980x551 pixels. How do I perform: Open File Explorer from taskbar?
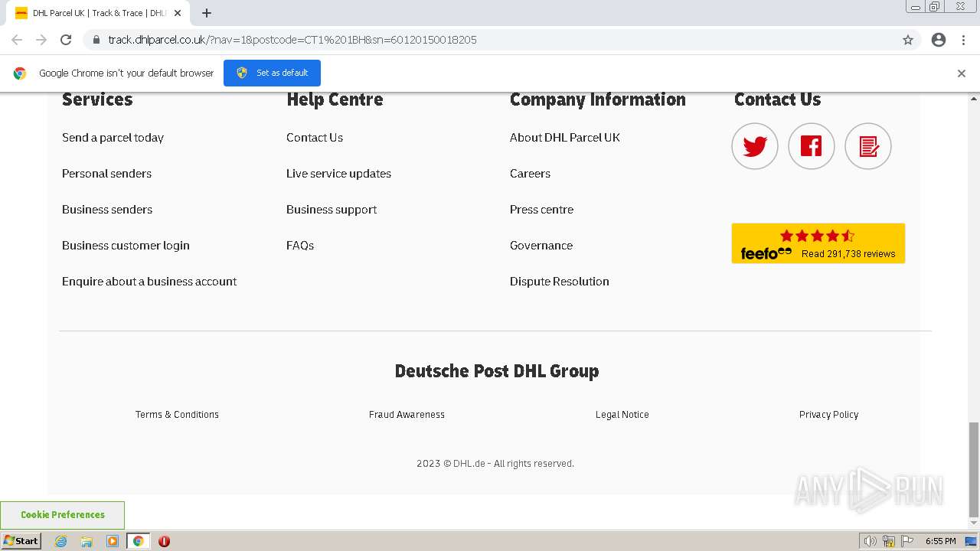coord(87,541)
